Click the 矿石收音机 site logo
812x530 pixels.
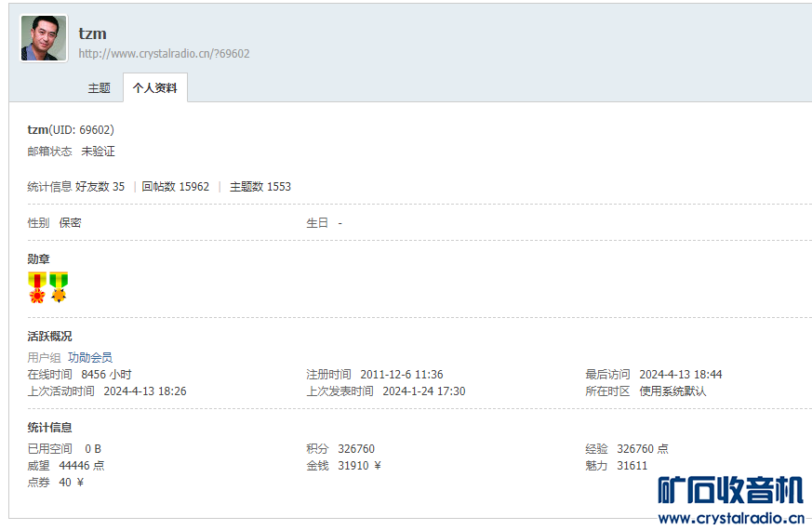click(730, 490)
